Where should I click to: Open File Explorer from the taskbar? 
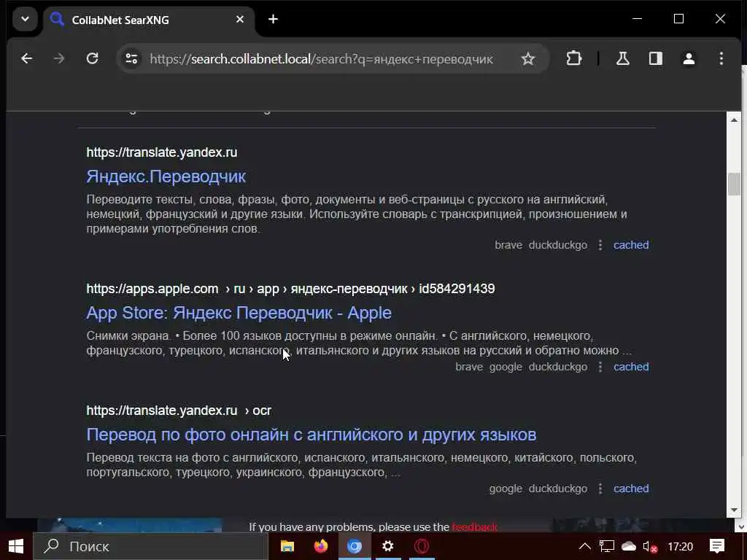click(x=287, y=546)
